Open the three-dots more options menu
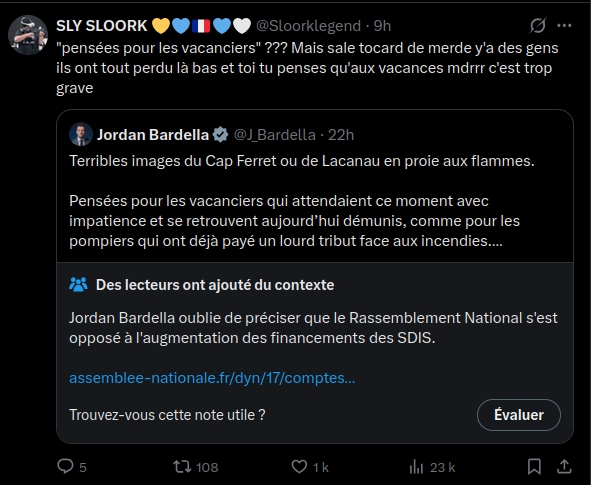The image size is (591, 485). coord(564,26)
